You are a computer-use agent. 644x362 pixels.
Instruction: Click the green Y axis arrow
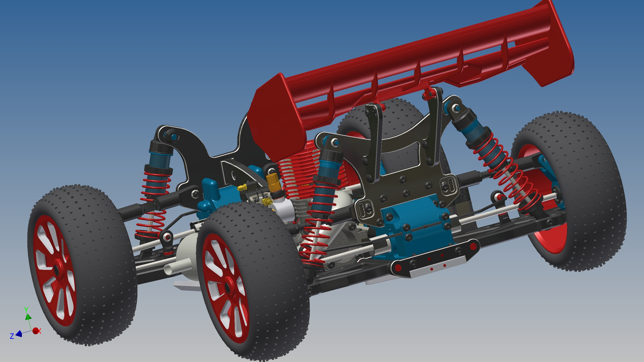pyautogui.click(x=28, y=317)
